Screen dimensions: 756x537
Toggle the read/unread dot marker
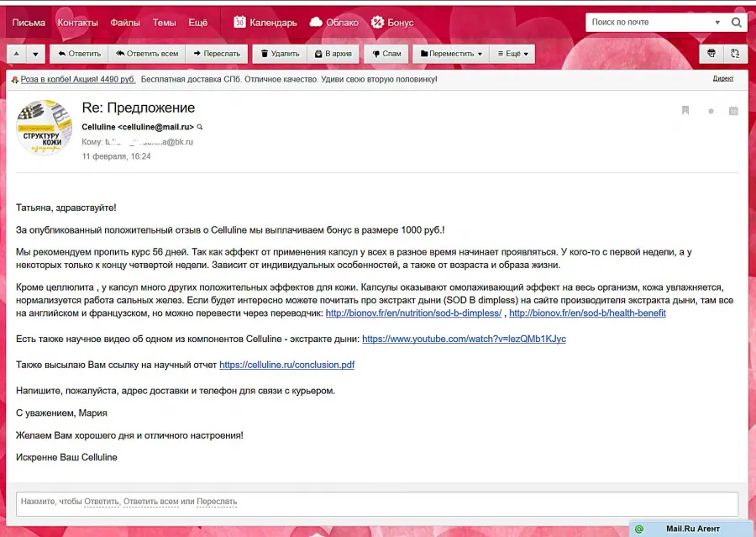[711, 111]
